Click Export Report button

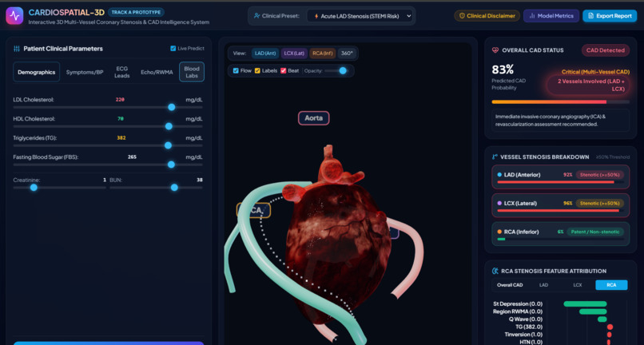point(610,16)
